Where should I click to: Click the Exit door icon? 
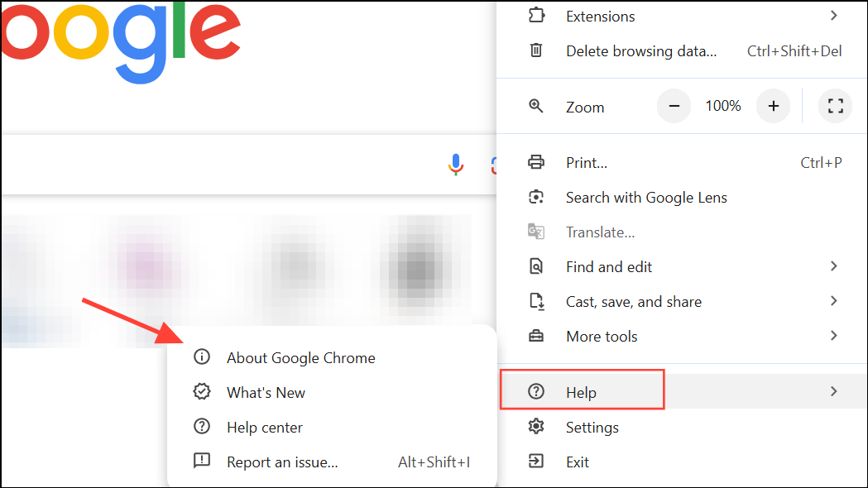coord(536,461)
